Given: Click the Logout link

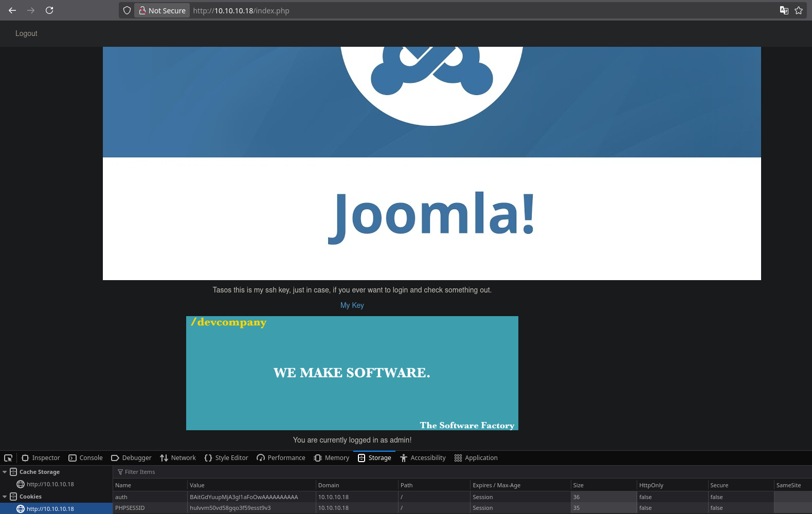Looking at the screenshot, I should [x=26, y=33].
